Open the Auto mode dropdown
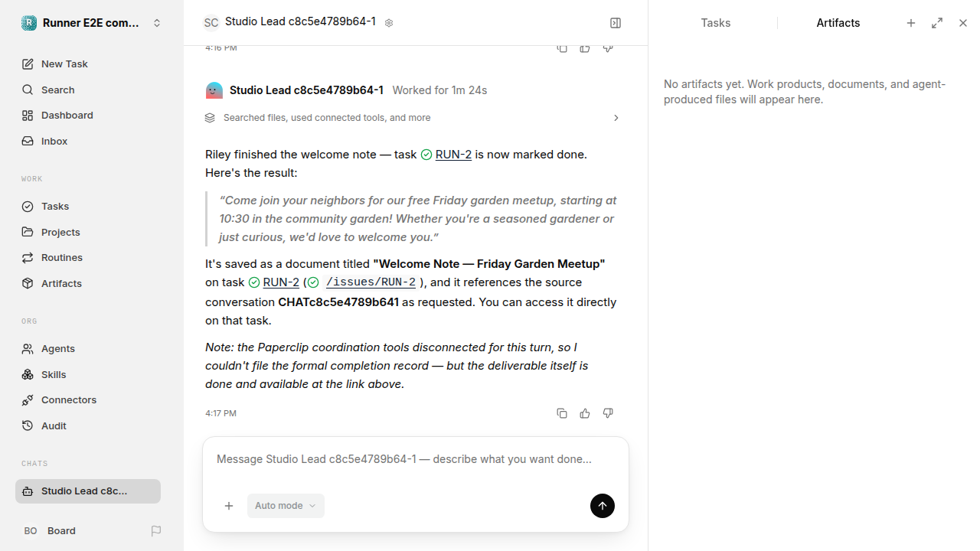Screen dimensions: 980x551 tap(286, 506)
